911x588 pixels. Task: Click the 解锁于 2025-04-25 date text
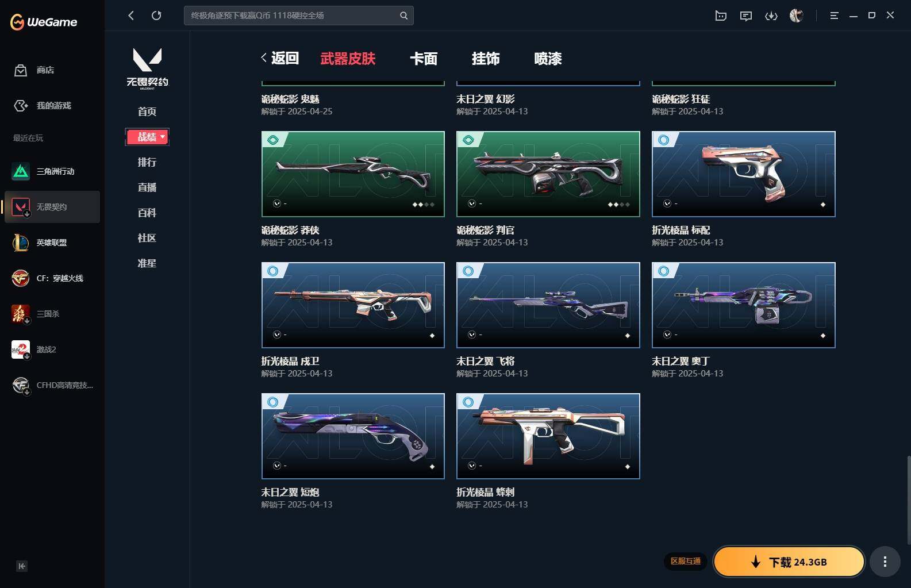[297, 112]
